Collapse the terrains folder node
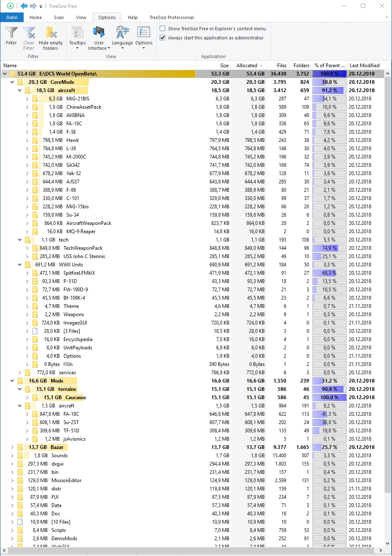Image resolution: width=392 pixels, height=556 pixels. (x=19, y=389)
